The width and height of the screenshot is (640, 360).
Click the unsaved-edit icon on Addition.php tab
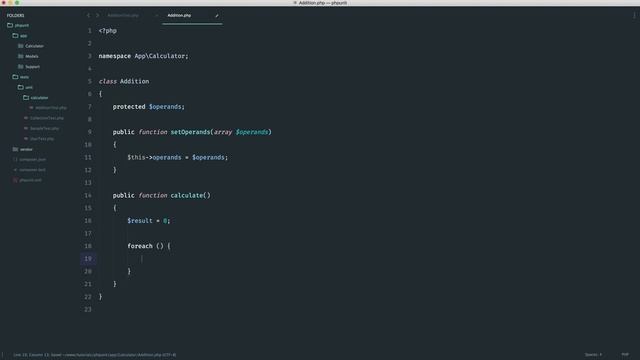coord(217,16)
